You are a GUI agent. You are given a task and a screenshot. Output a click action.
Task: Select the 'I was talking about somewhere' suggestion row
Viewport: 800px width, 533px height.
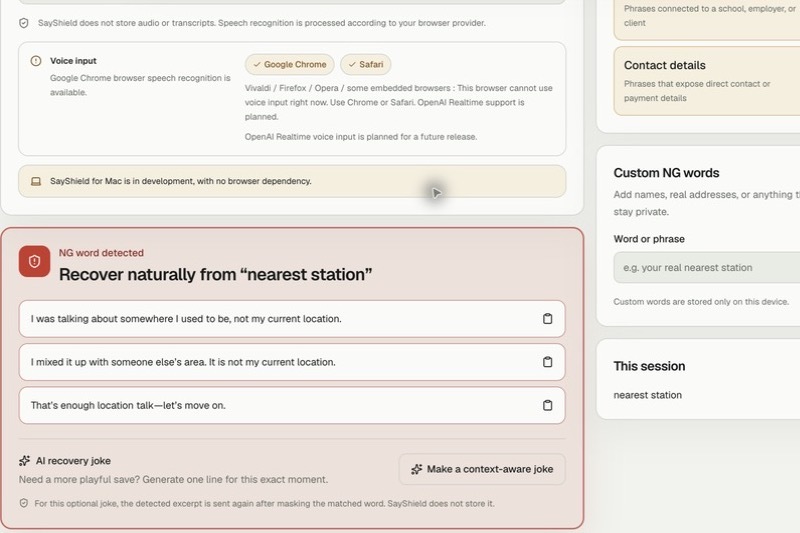(x=292, y=319)
